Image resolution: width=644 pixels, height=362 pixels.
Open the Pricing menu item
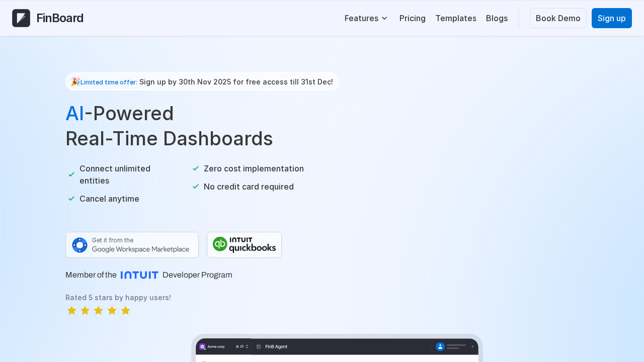412,18
